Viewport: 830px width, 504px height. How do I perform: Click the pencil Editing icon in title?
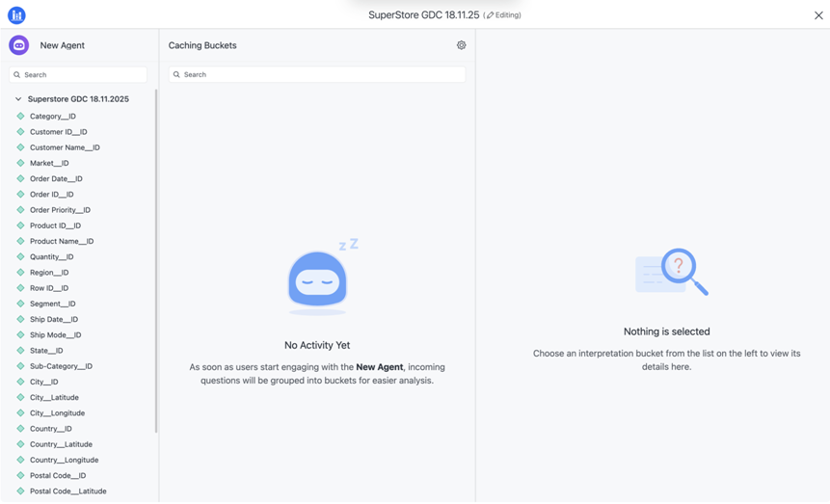[490, 15]
